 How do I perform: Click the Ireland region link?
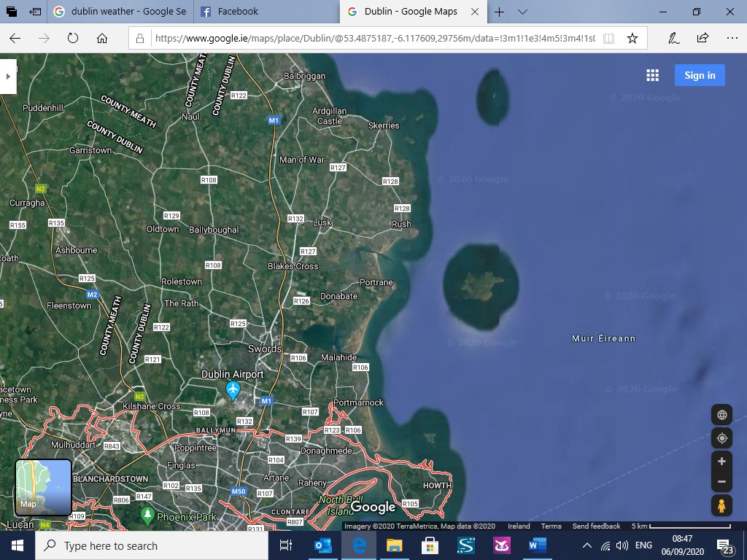[x=519, y=526]
